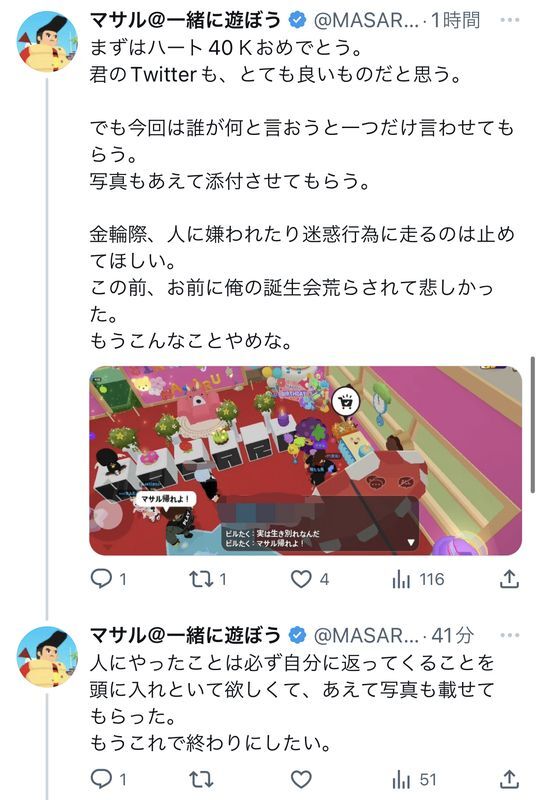View analytics showing 116 views
539x800 pixels.
tap(418, 579)
